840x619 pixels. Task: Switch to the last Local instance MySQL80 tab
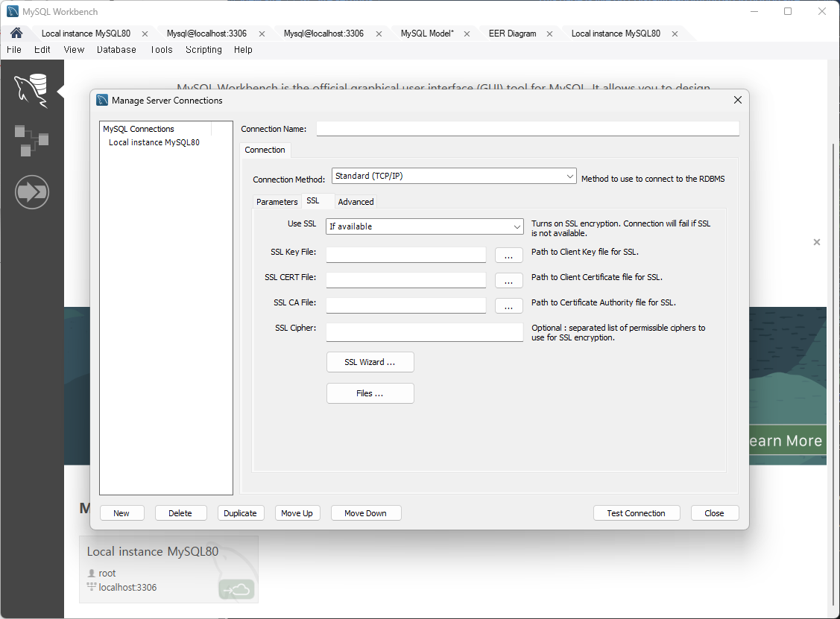(616, 34)
